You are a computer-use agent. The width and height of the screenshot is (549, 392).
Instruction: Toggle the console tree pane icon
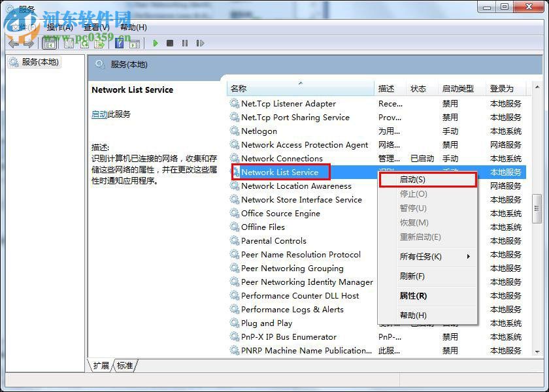49,43
